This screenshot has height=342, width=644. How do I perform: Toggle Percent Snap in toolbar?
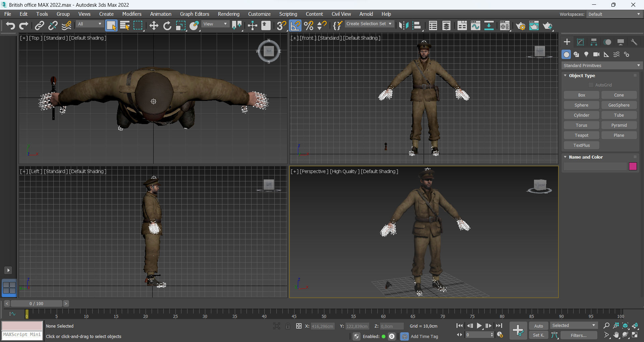click(x=309, y=26)
